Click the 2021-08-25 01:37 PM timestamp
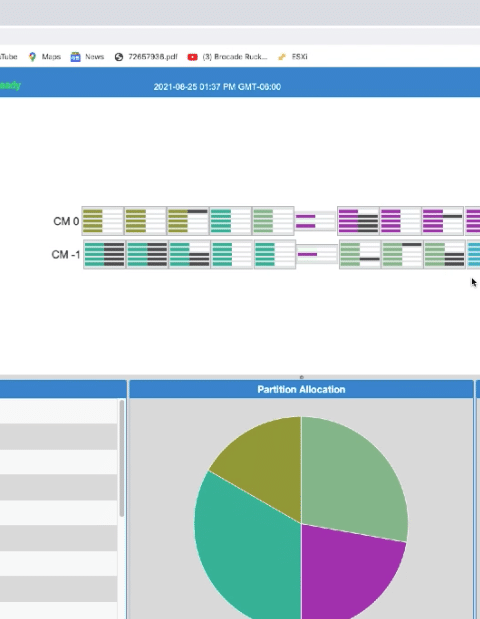 217,87
